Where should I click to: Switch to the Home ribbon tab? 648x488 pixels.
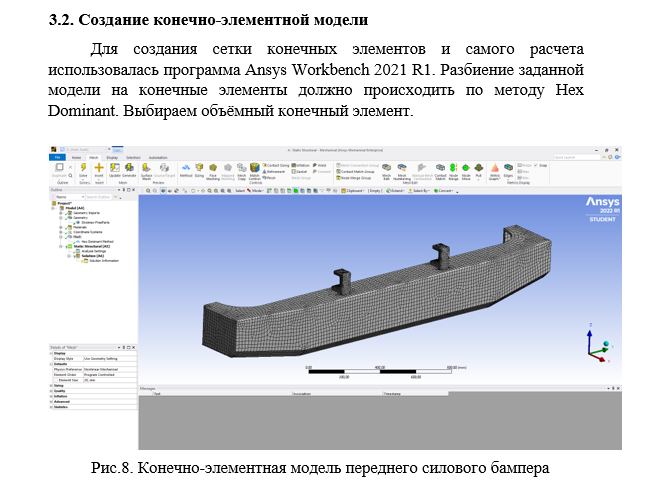pyautogui.click(x=76, y=157)
